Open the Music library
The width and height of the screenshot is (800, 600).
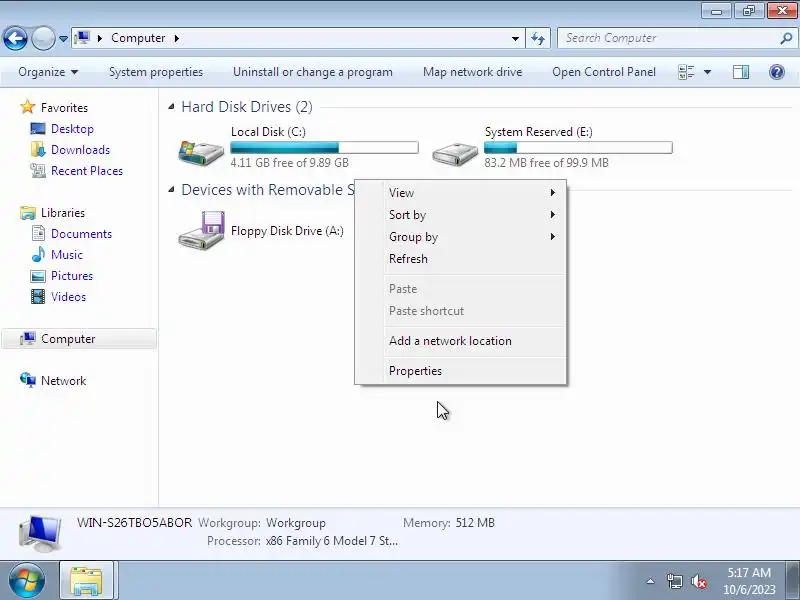pyautogui.click(x=66, y=255)
